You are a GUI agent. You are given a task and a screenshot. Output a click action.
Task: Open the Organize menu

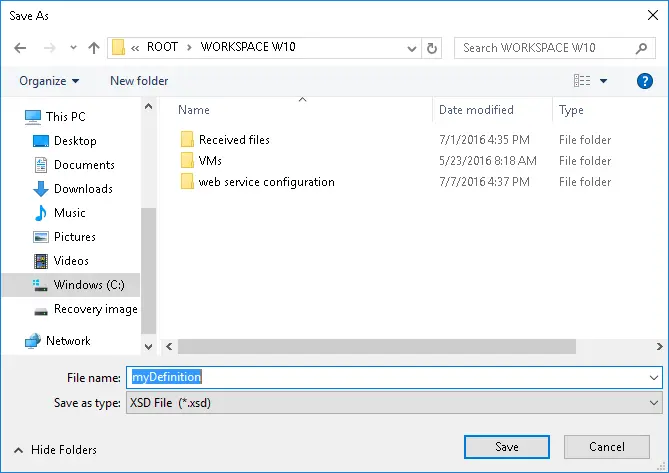click(49, 81)
